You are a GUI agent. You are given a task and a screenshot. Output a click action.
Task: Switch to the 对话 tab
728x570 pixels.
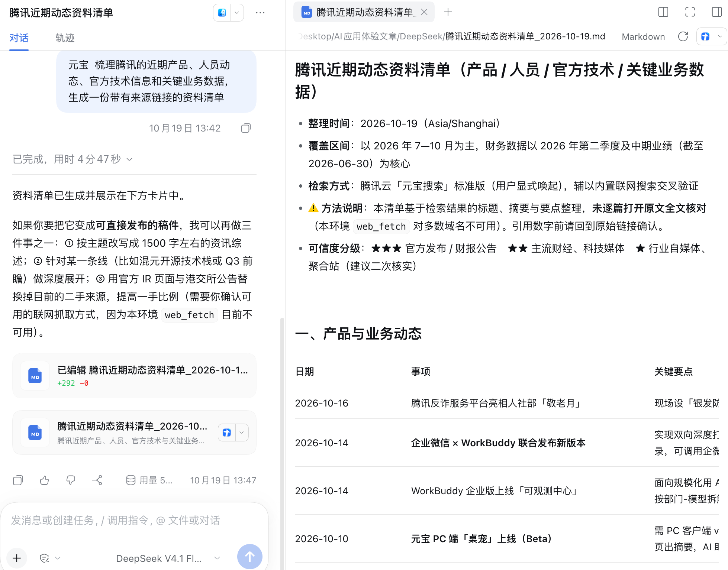19,38
